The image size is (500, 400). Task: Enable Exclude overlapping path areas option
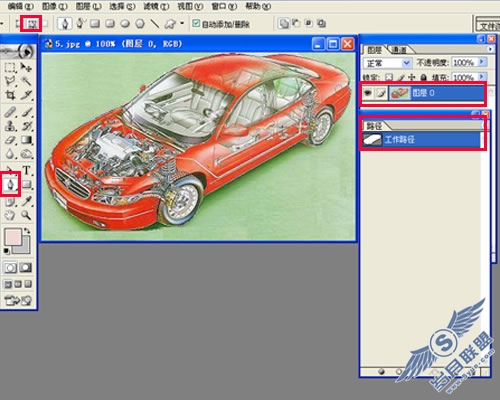(x=321, y=23)
